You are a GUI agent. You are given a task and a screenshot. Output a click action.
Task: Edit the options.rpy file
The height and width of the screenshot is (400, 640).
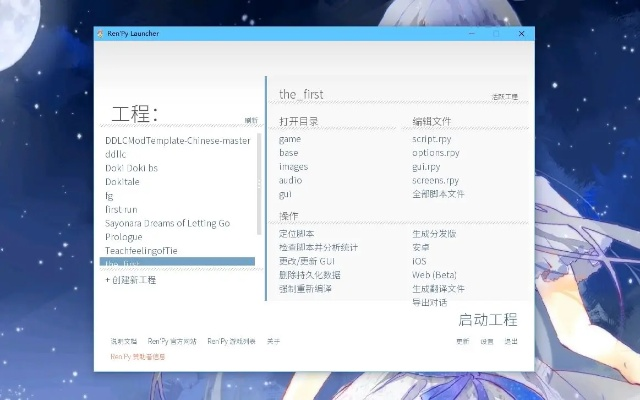point(436,153)
